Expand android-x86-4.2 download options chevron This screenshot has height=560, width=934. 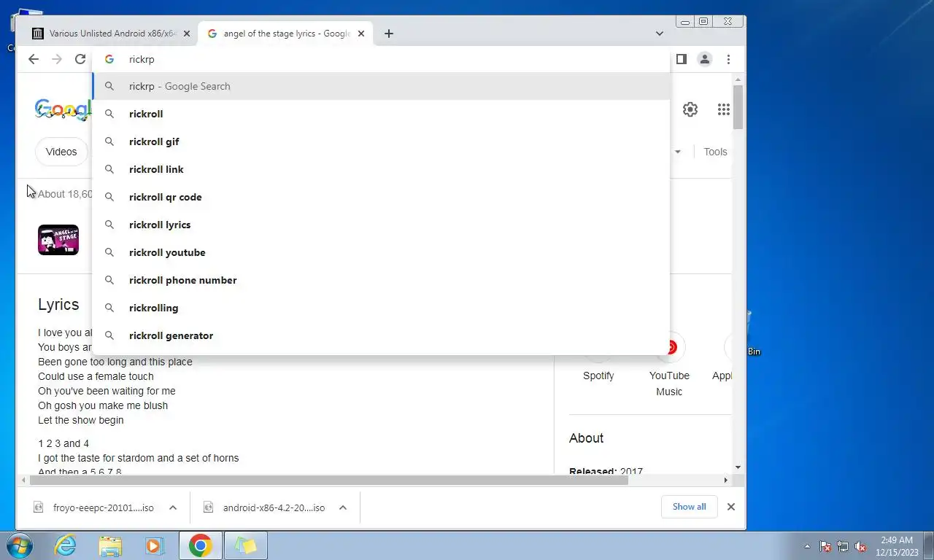pyautogui.click(x=343, y=507)
